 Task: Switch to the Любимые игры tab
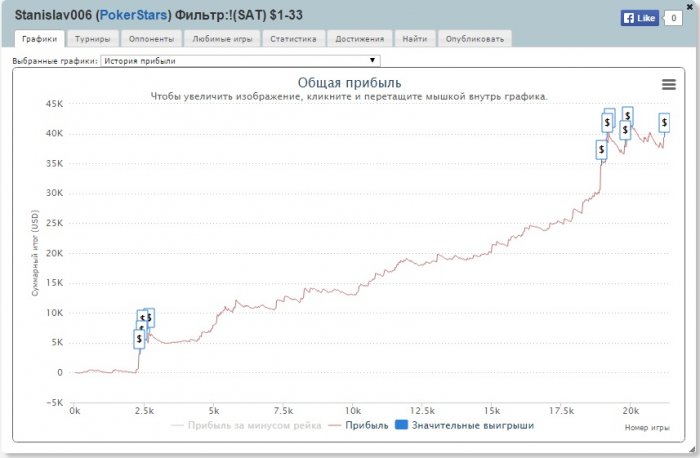click(x=222, y=39)
